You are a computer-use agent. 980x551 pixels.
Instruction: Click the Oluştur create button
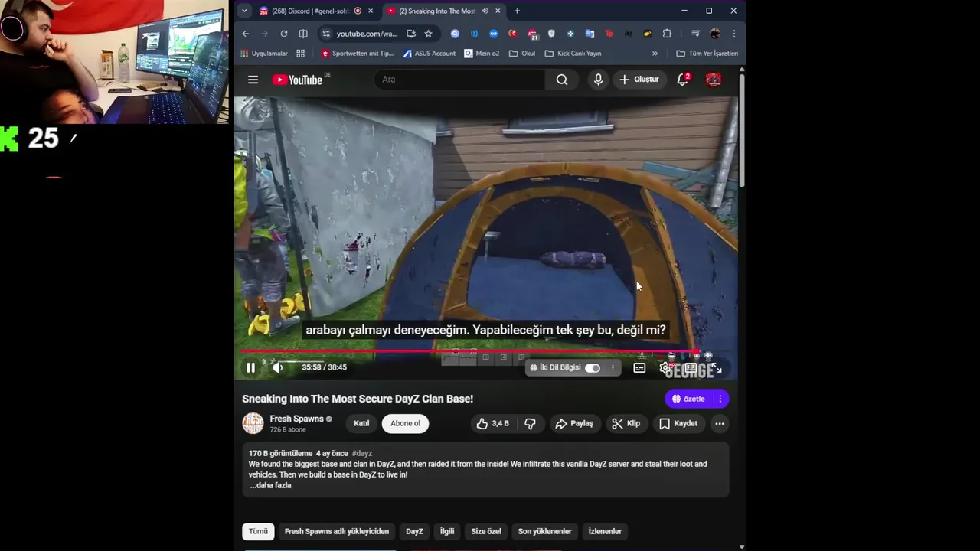[639, 80]
